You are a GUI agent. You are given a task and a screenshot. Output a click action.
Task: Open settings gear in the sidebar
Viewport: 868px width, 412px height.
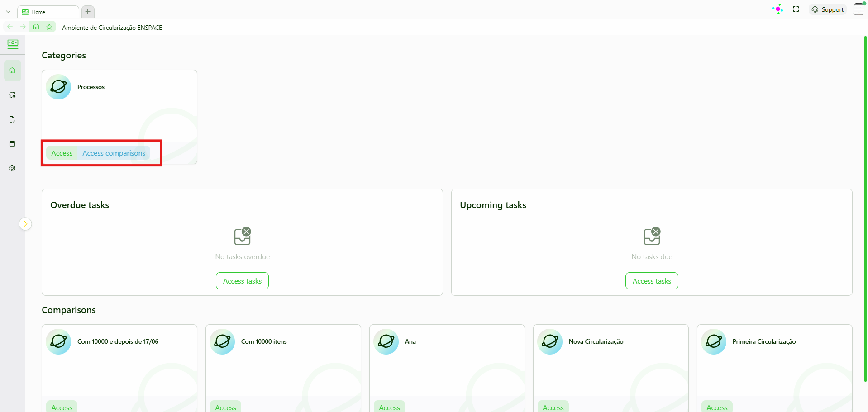click(13, 168)
